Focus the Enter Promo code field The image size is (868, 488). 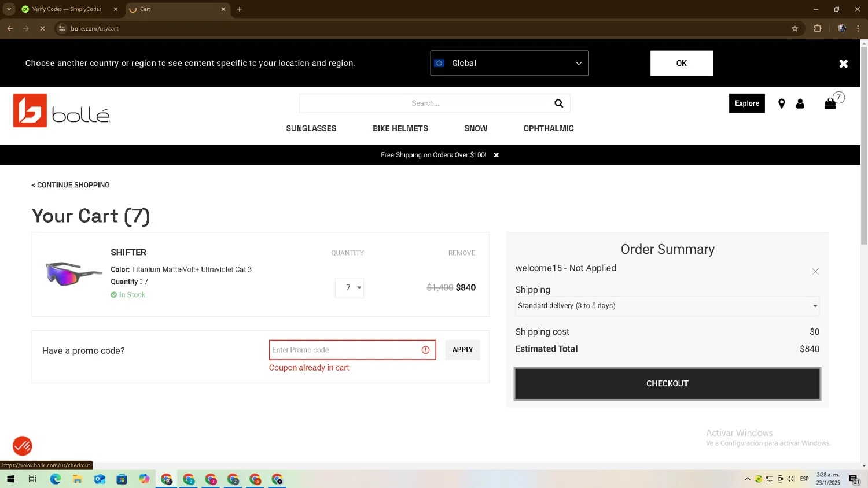tap(352, 350)
